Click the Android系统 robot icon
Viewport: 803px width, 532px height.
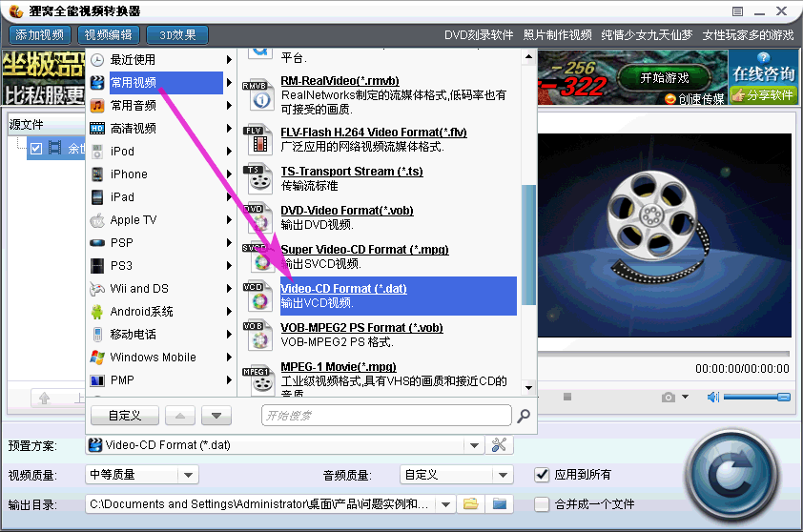pos(97,312)
